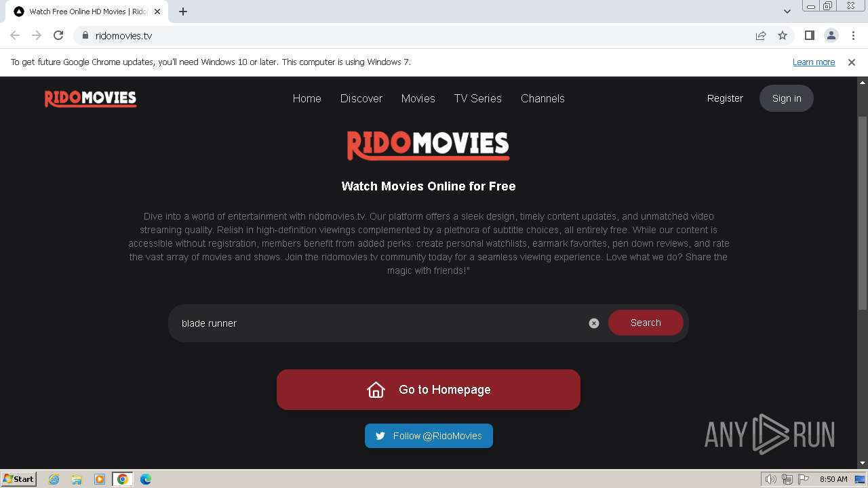Bookmark this page with the star icon

(x=783, y=35)
